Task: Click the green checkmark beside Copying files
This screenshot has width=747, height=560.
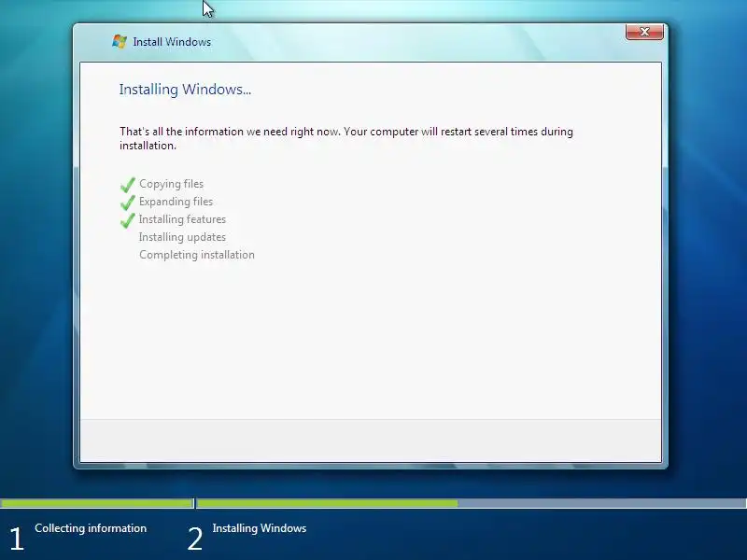Action: pos(128,184)
